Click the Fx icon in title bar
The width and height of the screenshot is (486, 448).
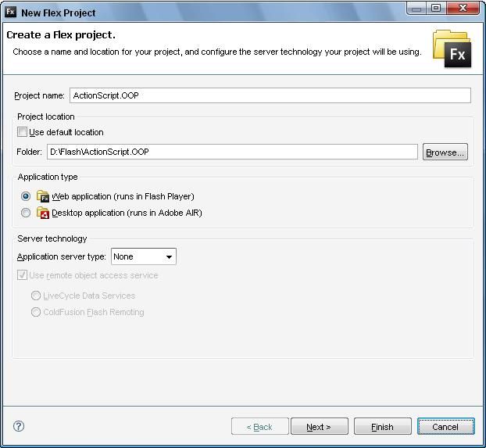click(10, 12)
